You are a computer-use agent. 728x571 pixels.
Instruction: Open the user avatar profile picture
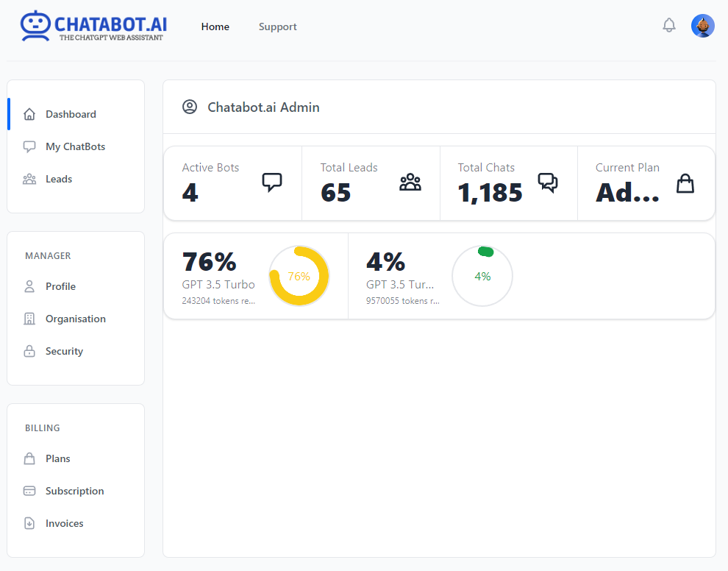tap(702, 26)
